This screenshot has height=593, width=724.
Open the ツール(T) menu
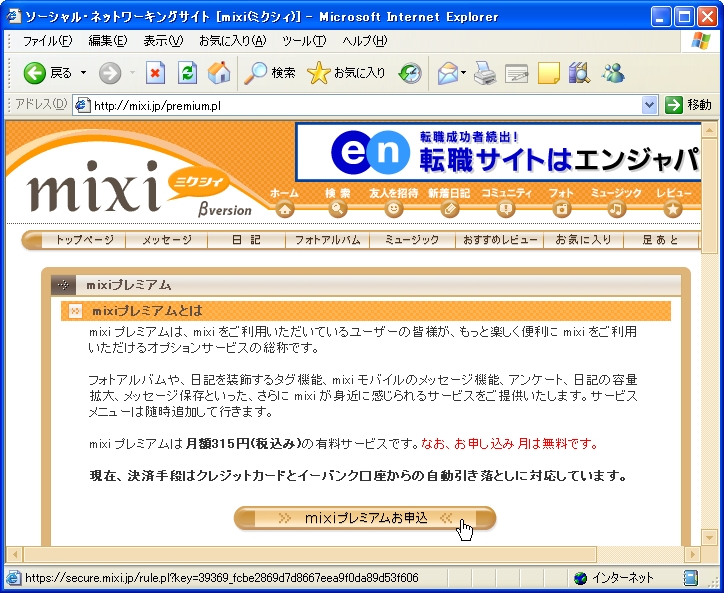click(x=304, y=41)
